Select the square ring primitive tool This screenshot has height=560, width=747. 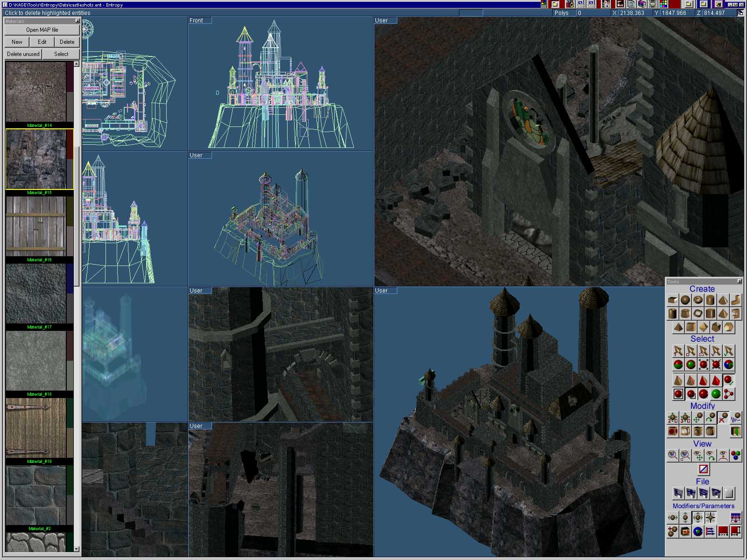(698, 313)
